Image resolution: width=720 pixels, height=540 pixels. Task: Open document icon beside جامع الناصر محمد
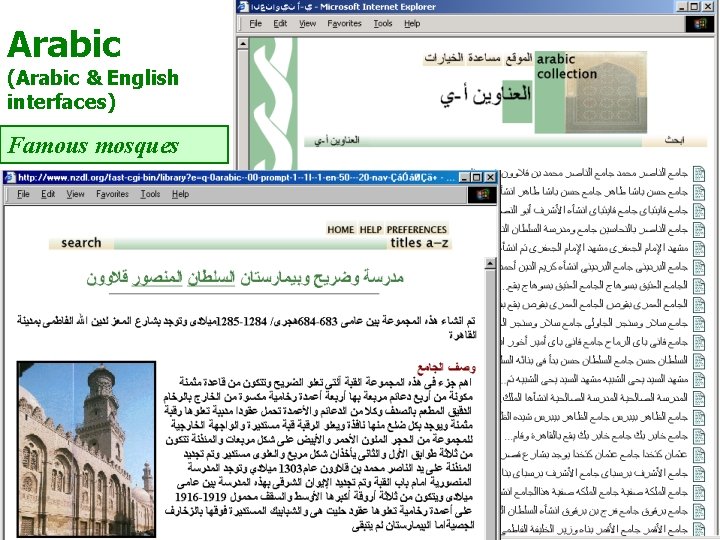699,174
